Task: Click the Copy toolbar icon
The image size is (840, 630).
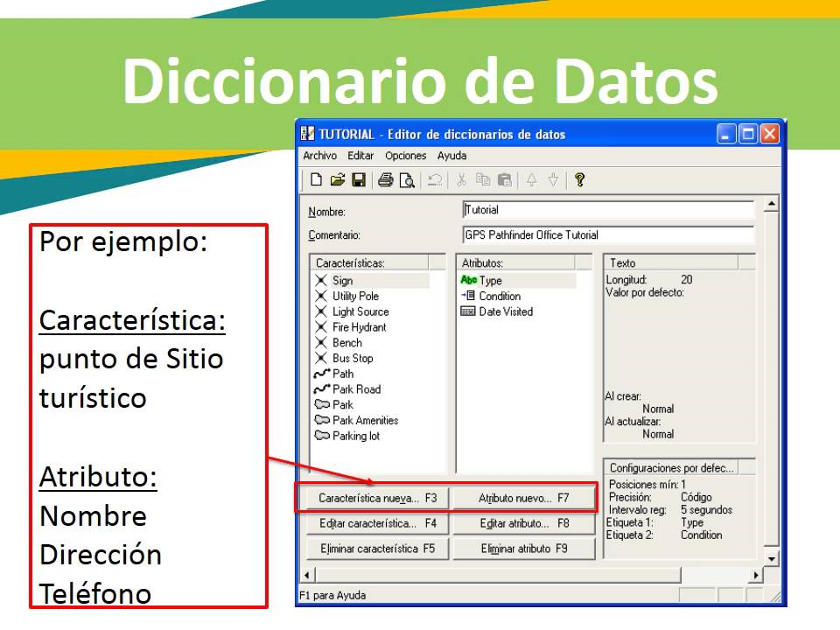Action: 483,180
